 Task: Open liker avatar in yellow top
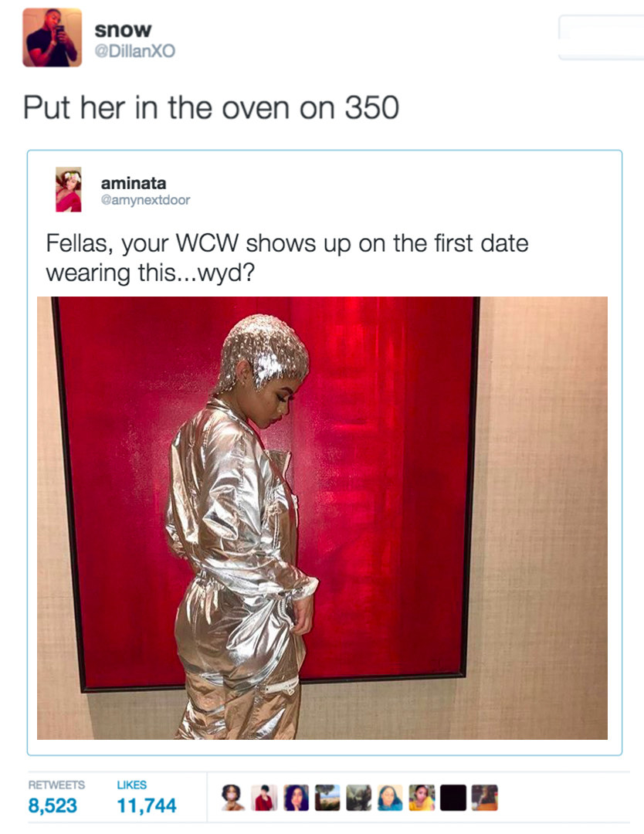[x=421, y=797]
